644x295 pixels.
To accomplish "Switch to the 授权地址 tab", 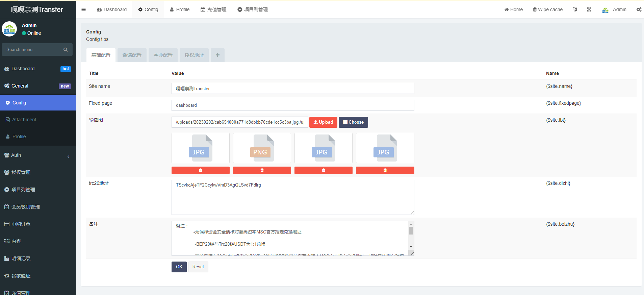I will coord(194,55).
